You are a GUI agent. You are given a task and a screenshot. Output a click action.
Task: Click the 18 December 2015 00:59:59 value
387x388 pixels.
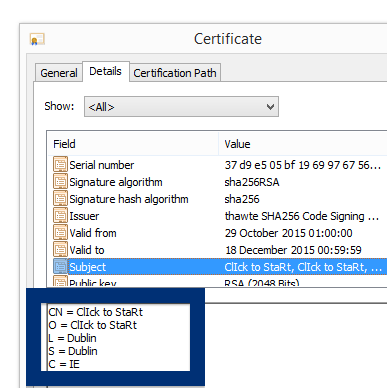(x=293, y=250)
